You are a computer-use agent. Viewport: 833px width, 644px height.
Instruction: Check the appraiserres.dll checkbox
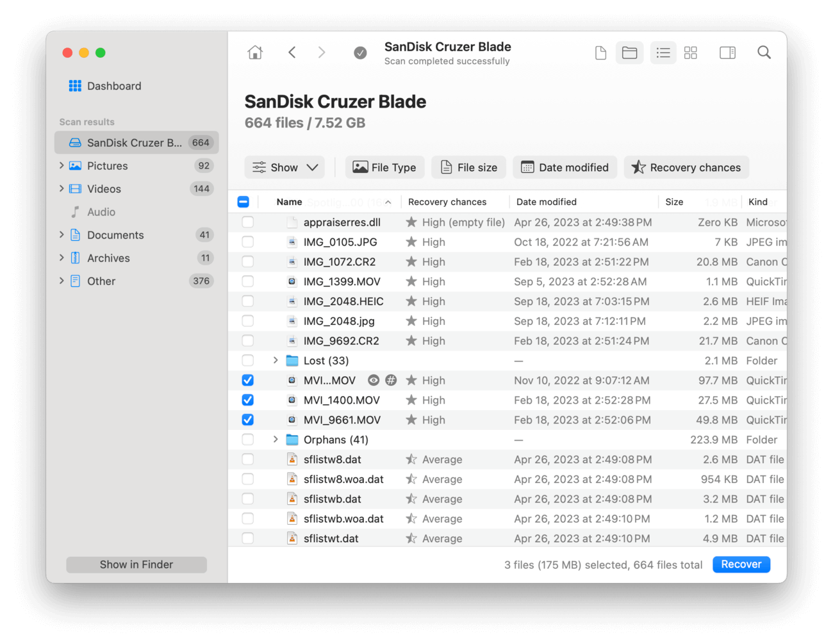coord(248,222)
